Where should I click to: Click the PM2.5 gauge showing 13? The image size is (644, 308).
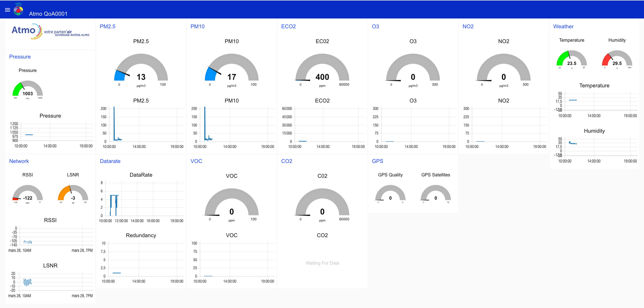[x=141, y=70]
